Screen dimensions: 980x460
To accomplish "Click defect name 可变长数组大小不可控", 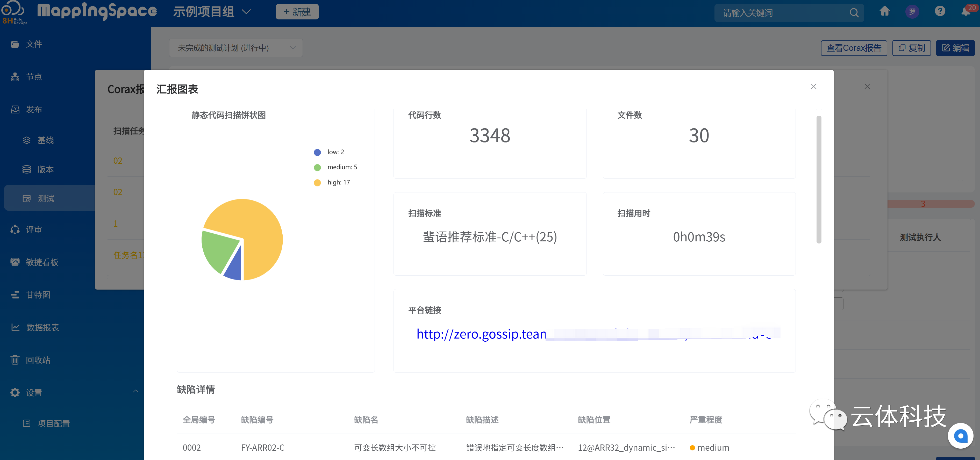I will pos(395,448).
